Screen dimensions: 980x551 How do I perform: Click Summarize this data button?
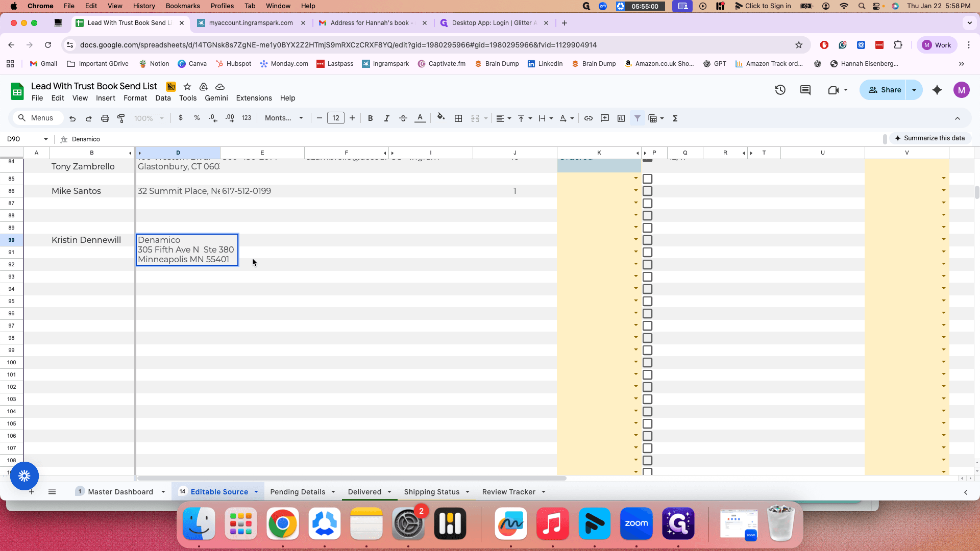pyautogui.click(x=930, y=138)
